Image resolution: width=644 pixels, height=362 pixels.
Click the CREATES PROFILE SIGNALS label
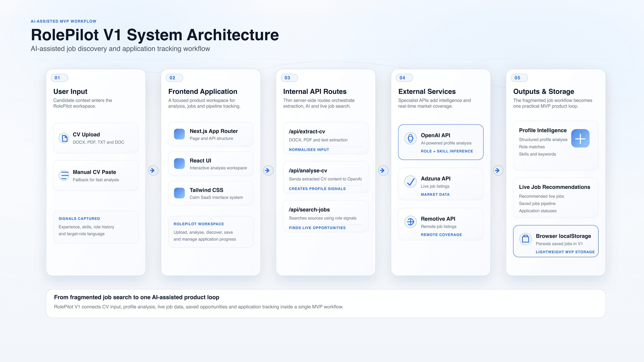pyautogui.click(x=317, y=189)
